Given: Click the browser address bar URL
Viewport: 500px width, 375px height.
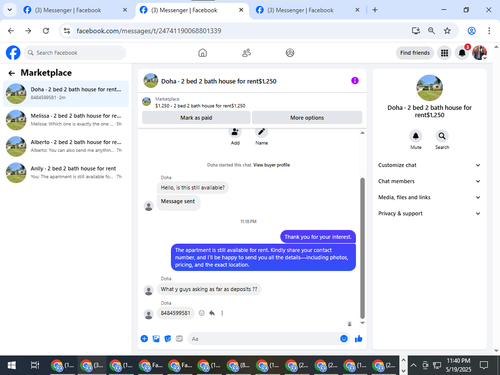Looking at the screenshot, I should click(x=149, y=31).
